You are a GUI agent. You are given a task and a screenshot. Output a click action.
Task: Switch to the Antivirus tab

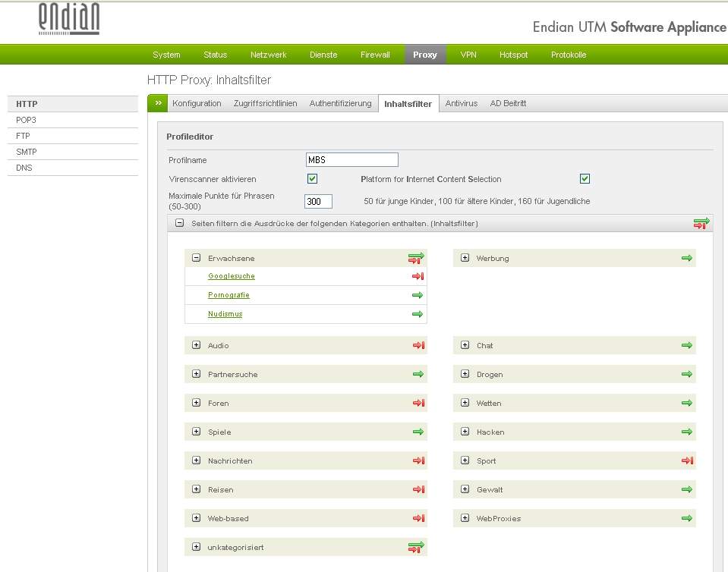click(462, 103)
